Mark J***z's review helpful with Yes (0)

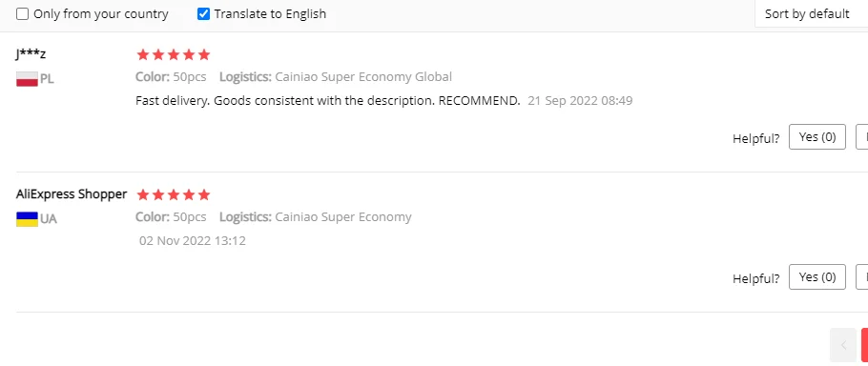[x=817, y=137]
